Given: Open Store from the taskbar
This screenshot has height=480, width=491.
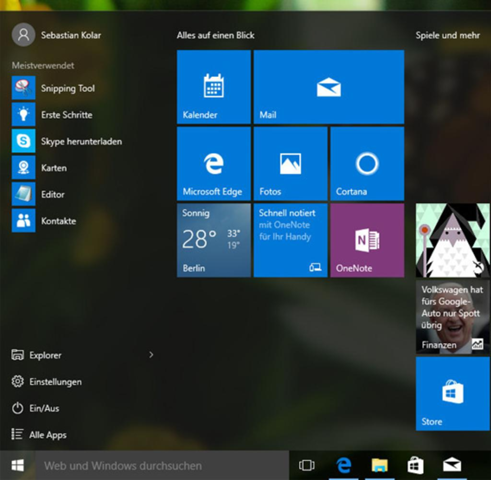Looking at the screenshot, I should tap(416, 465).
